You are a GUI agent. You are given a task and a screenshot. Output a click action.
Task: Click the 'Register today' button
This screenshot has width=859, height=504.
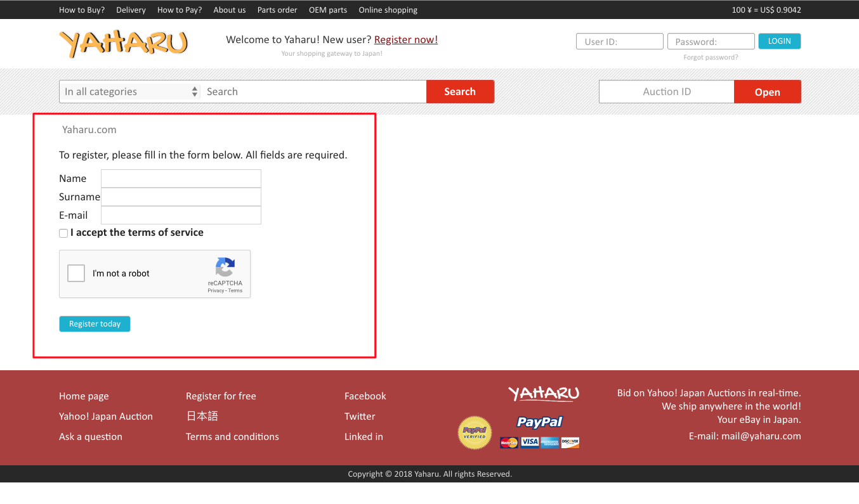[95, 324]
